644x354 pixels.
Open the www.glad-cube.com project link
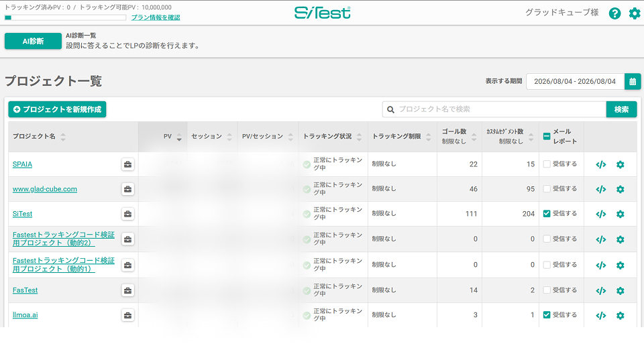coord(45,189)
